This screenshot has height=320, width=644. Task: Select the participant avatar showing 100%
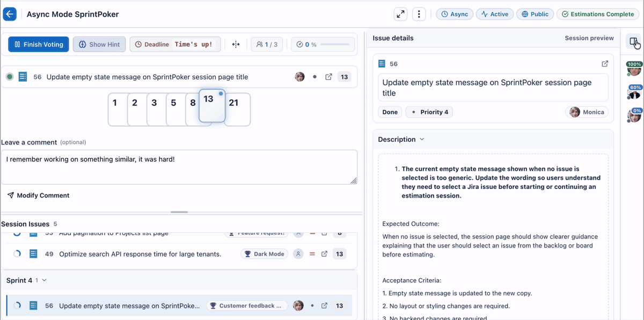(634, 69)
